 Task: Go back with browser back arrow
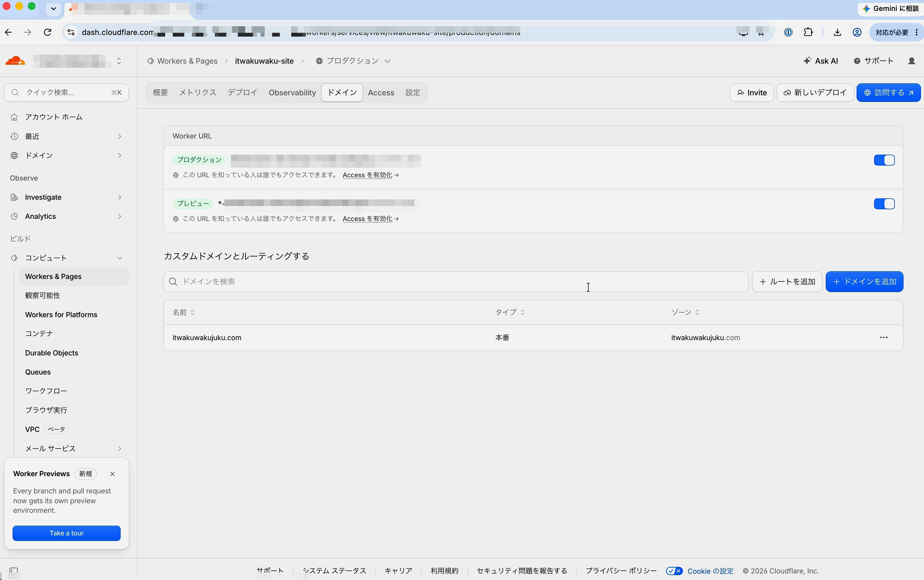coord(8,32)
